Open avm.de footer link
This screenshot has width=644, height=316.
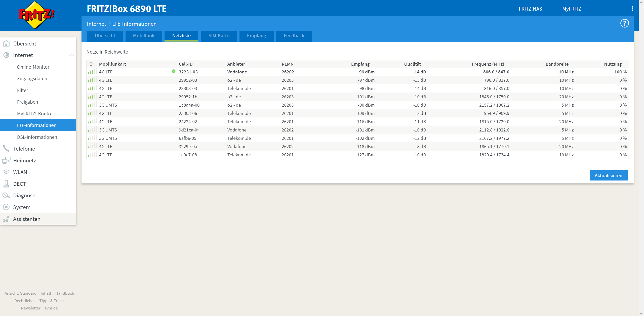click(x=51, y=308)
